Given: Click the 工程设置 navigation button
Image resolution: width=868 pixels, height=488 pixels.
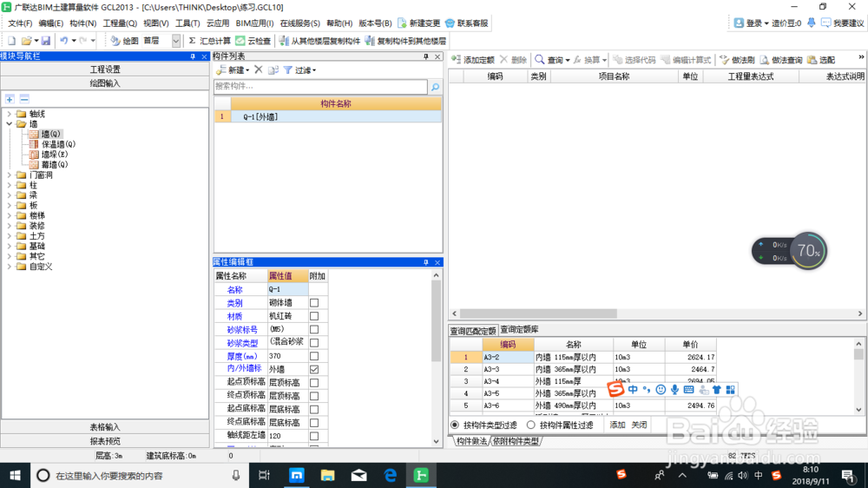Looking at the screenshot, I should click(105, 69).
